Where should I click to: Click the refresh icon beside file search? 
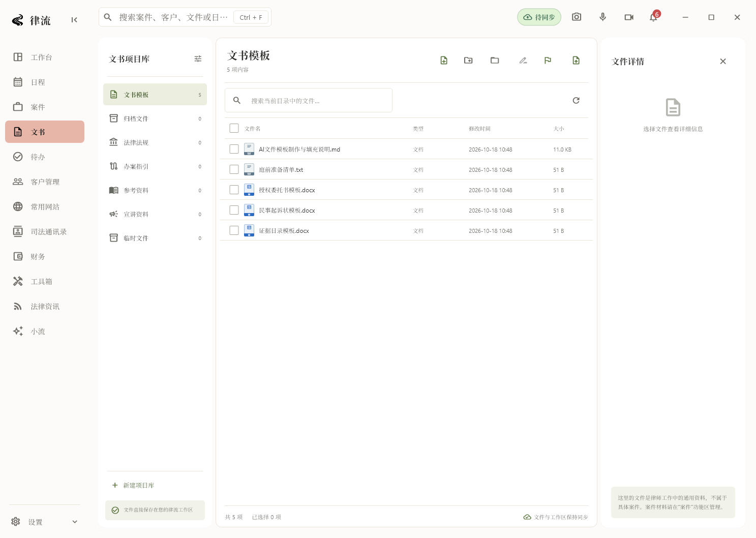[x=576, y=100]
